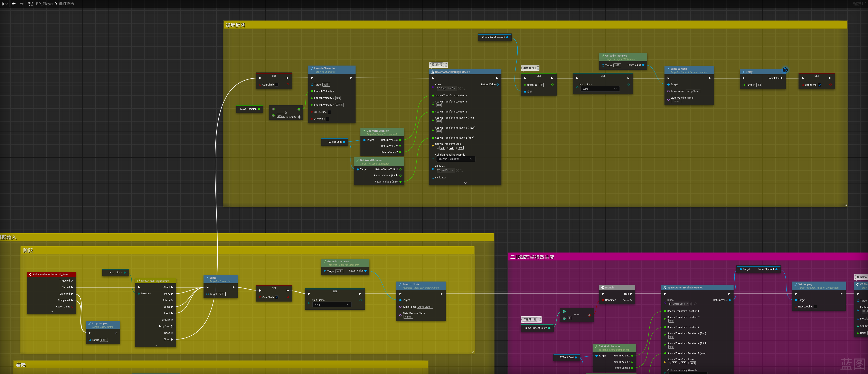The image size is (868, 374).
Task: Expand the SpawnActor node advanced pins chevron
Action: tap(465, 183)
